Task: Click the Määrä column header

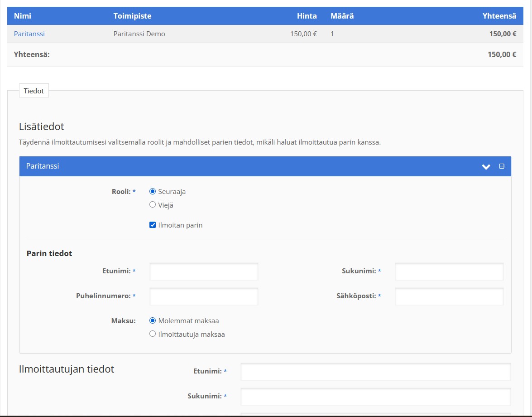Action: click(x=342, y=16)
